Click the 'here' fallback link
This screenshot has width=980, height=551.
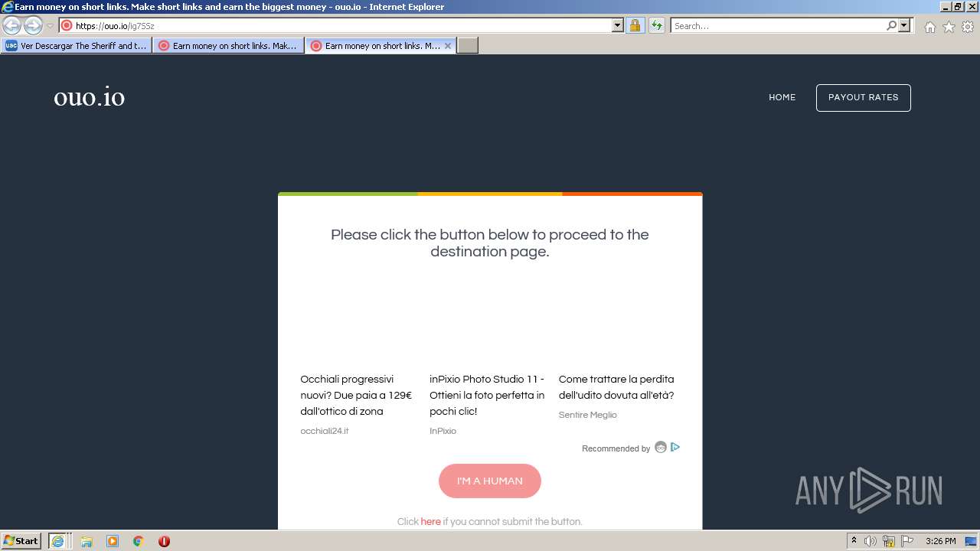(430, 522)
